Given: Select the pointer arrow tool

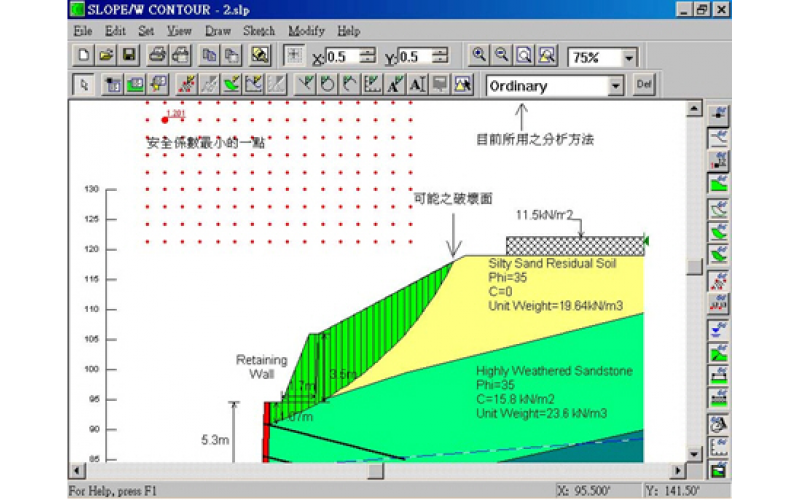Looking at the screenshot, I should (84, 85).
